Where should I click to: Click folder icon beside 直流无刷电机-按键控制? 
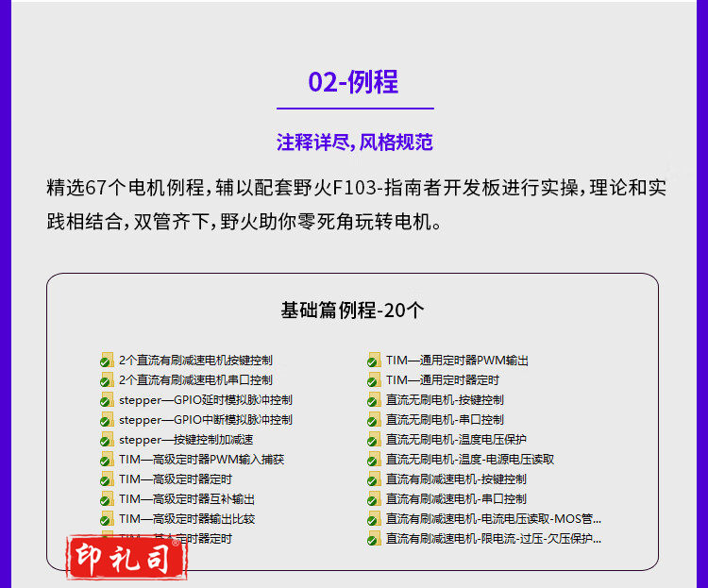tap(374, 400)
